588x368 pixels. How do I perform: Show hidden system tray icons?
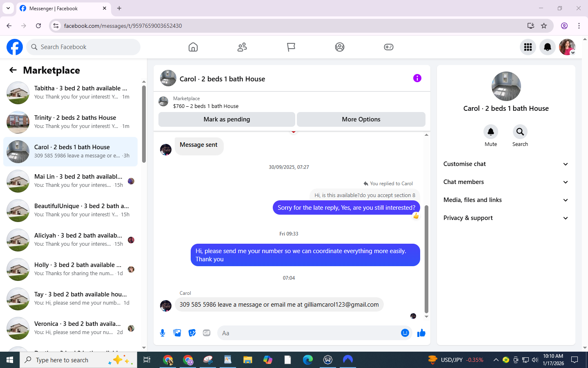[x=496, y=360]
